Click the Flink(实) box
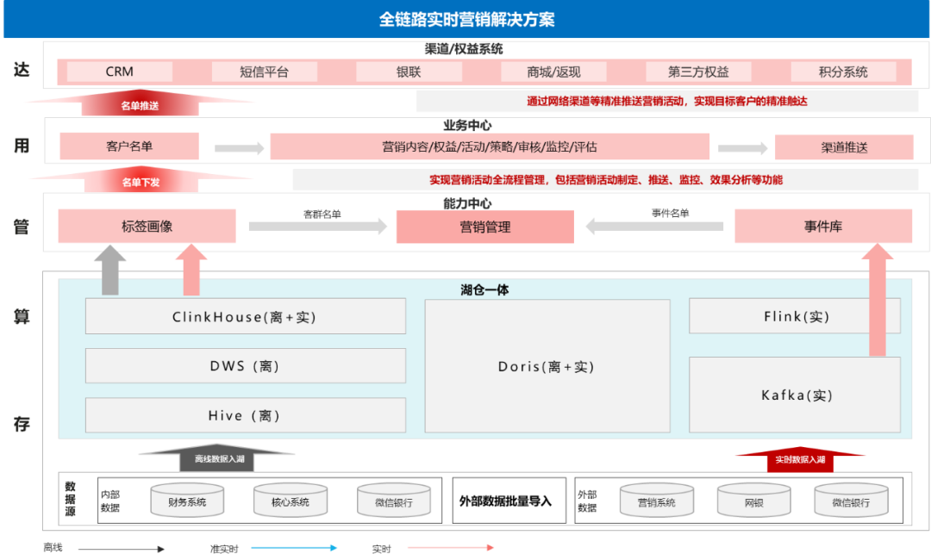Image resolution: width=931 pixels, height=560 pixels. coord(795,316)
